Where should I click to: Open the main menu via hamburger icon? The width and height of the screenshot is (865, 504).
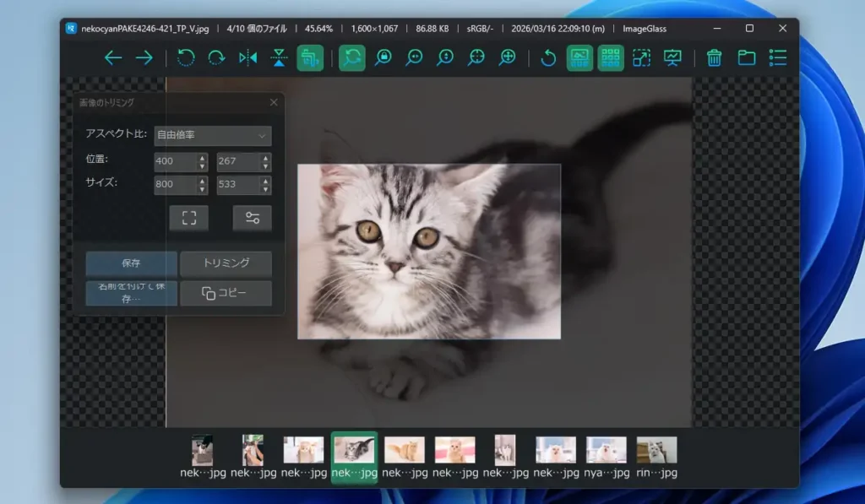(777, 58)
